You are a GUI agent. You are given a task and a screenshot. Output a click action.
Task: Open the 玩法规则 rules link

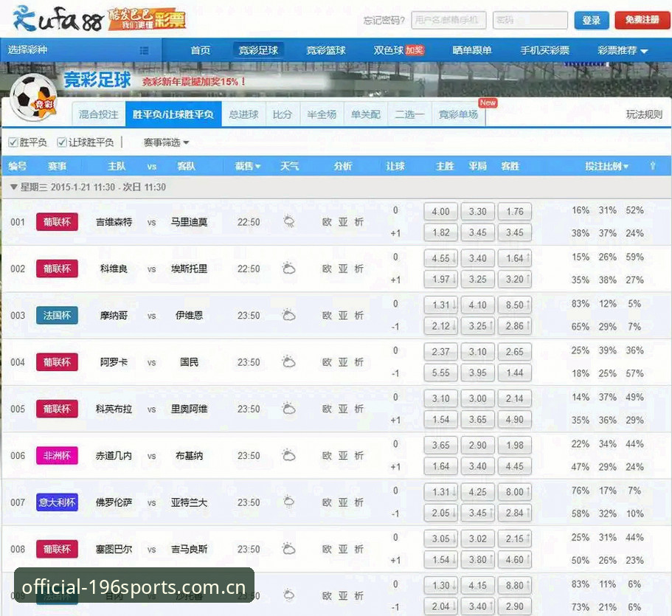(x=644, y=114)
